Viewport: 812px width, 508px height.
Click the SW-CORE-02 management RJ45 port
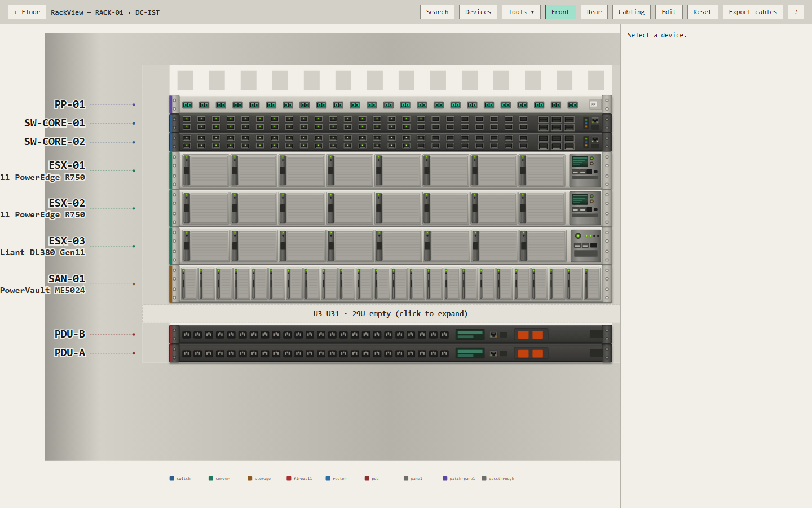point(595,139)
